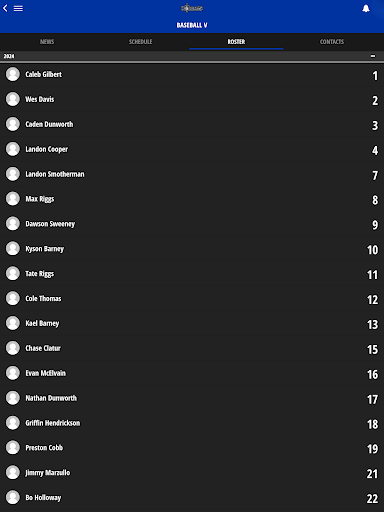Tap Evan McElvain's profile avatar
Viewport: 384px width, 512px height.
coord(13,373)
